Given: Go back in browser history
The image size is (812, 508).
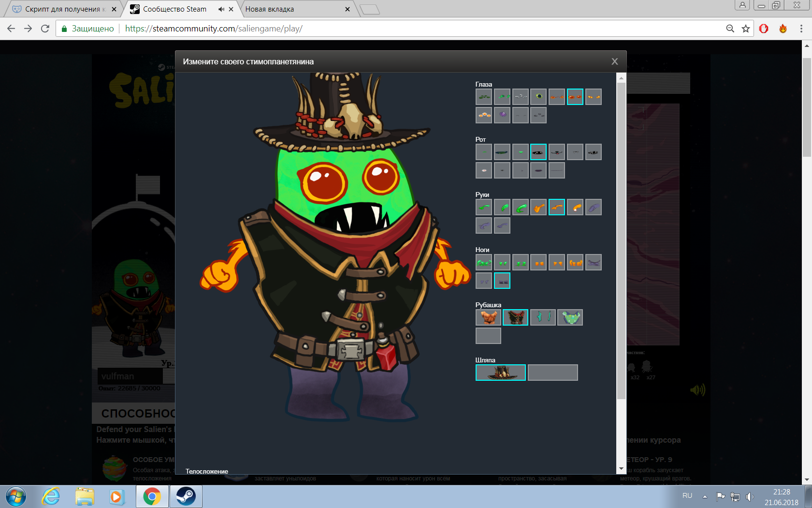Looking at the screenshot, I should pyautogui.click(x=11, y=29).
